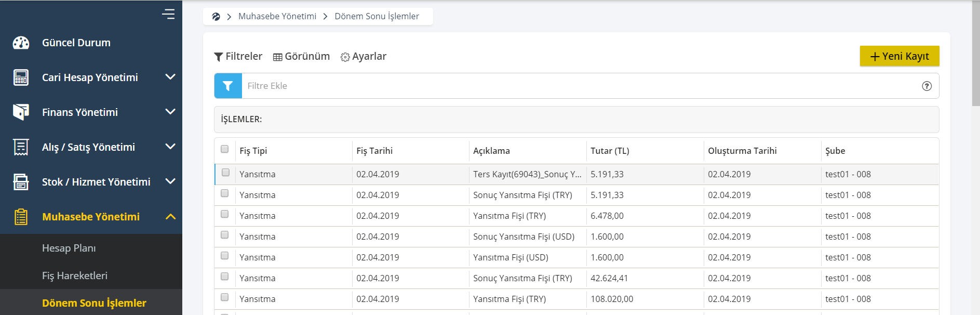The image size is (980, 315).
Task: Click the İŞLEMLER: panel label
Action: point(241,119)
